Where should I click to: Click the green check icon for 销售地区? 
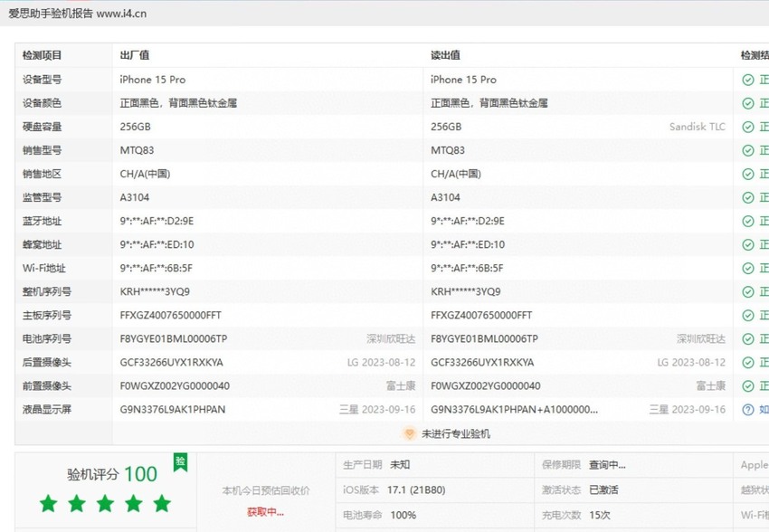748,174
